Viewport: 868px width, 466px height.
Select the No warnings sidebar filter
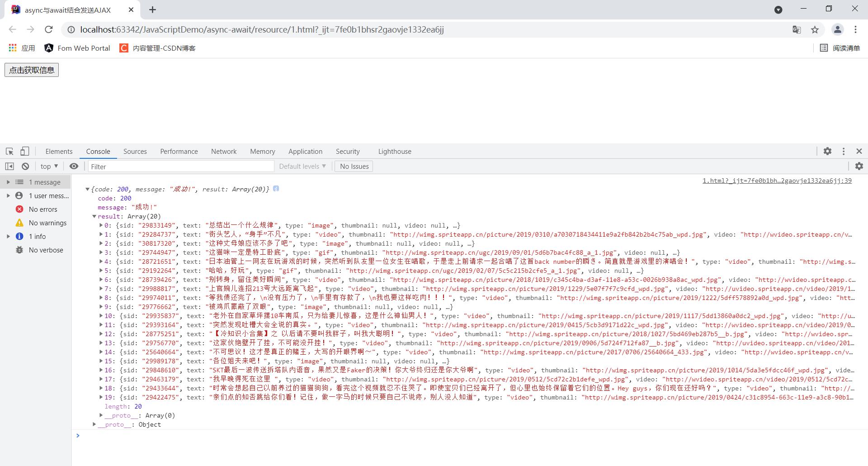[x=36, y=223]
